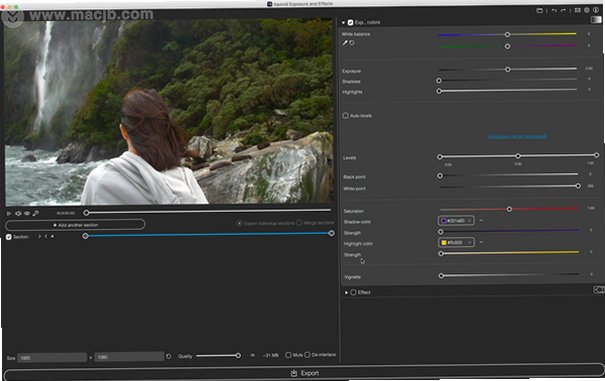Screen dimensions: 605x381
Task: Play the video preview
Action: 8,213
